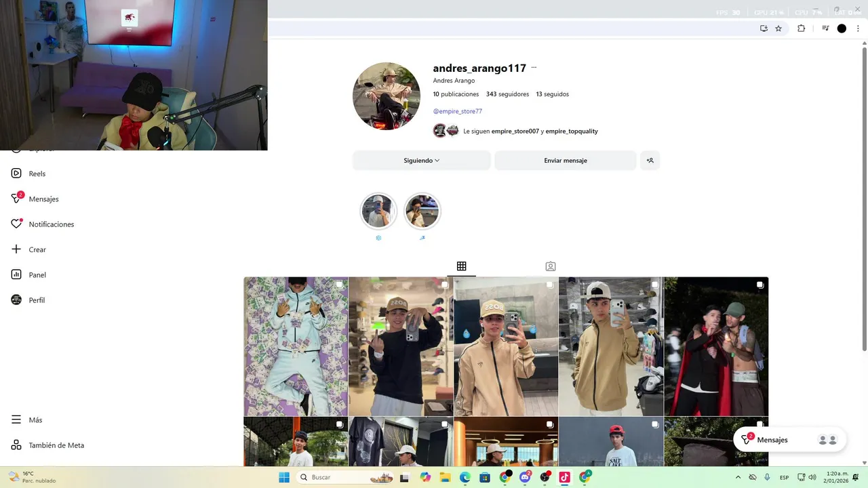The width and height of the screenshot is (868, 488).
Task: Open media control icon in toolbar
Action: coord(825,28)
